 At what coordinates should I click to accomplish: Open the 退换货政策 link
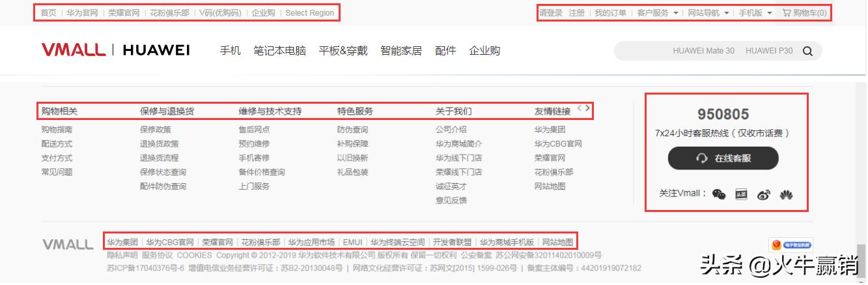(x=160, y=144)
